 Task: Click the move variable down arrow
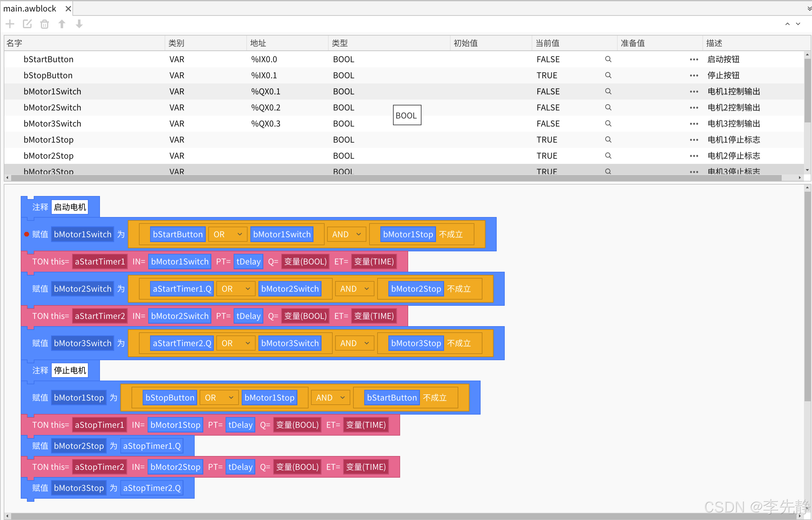coord(79,24)
